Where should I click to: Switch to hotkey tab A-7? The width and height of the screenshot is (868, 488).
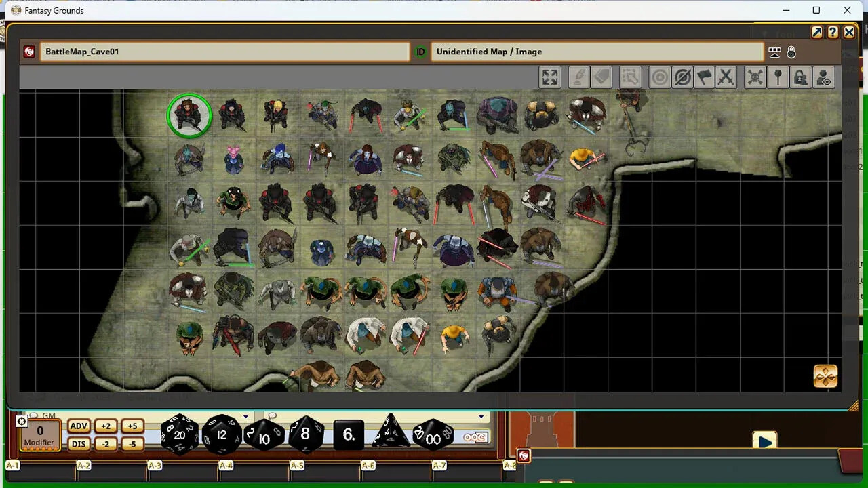coord(439,466)
